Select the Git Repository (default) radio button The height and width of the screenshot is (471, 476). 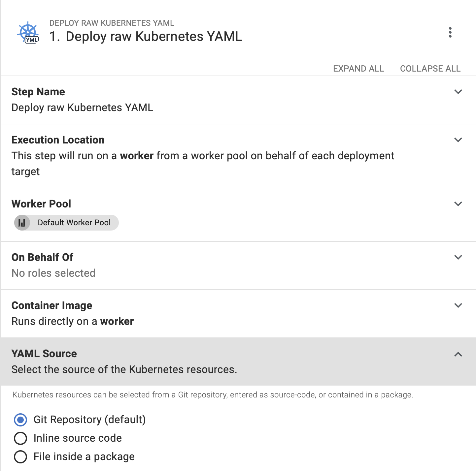(20, 420)
